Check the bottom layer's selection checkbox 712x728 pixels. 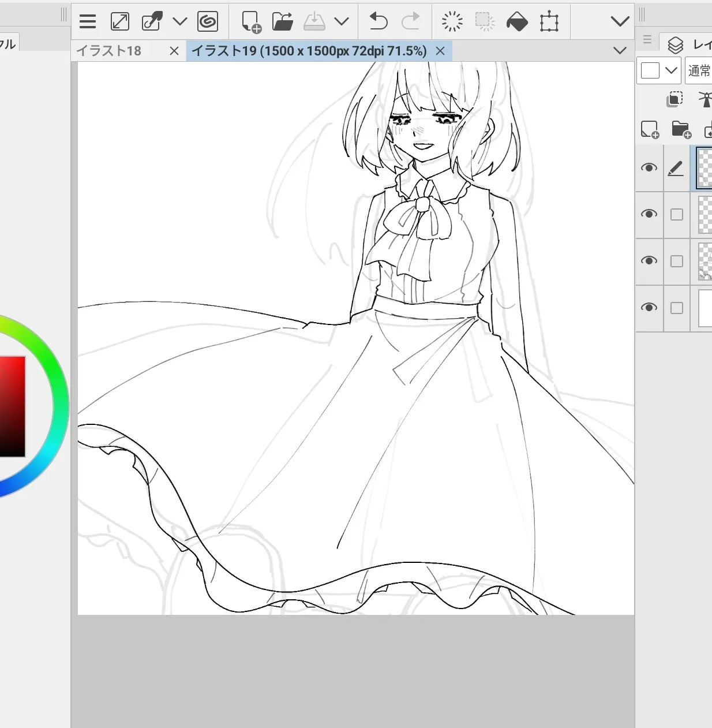(x=677, y=308)
